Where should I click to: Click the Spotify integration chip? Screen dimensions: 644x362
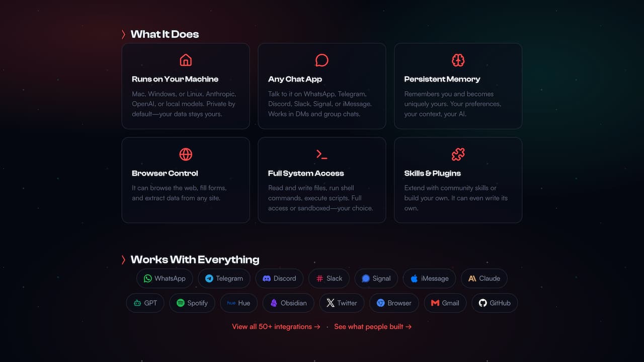[x=192, y=303]
